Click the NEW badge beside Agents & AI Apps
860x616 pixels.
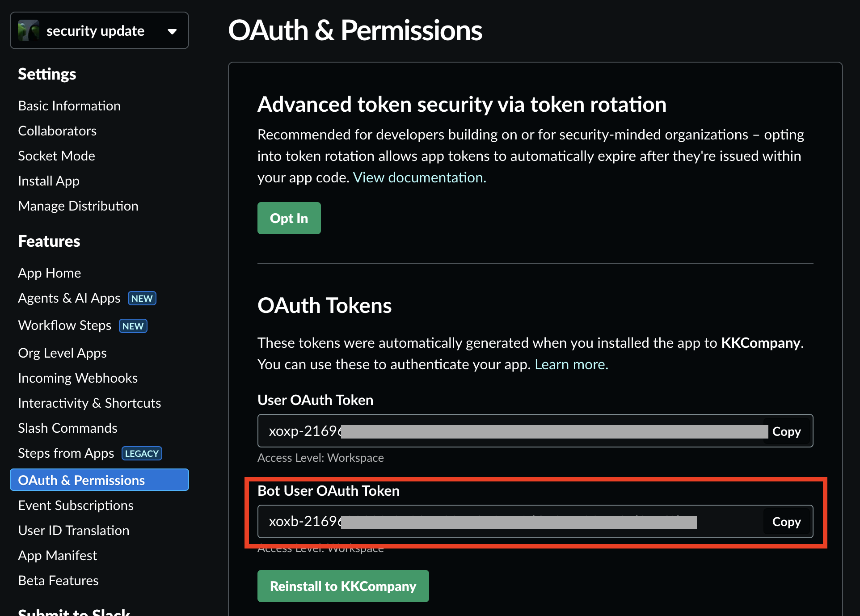coord(142,298)
